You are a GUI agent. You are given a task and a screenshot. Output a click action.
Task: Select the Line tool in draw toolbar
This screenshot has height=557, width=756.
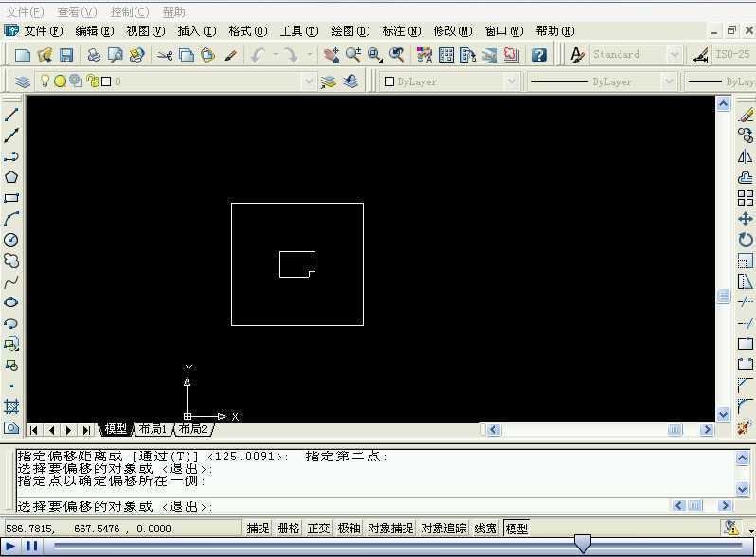coord(11,115)
